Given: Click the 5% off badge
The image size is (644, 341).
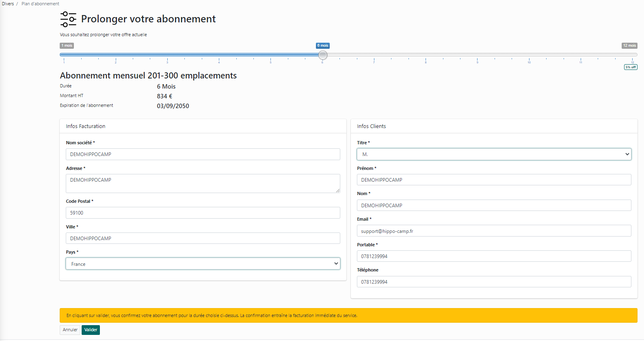Looking at the screenshot, I should click(x=631, y=67).
